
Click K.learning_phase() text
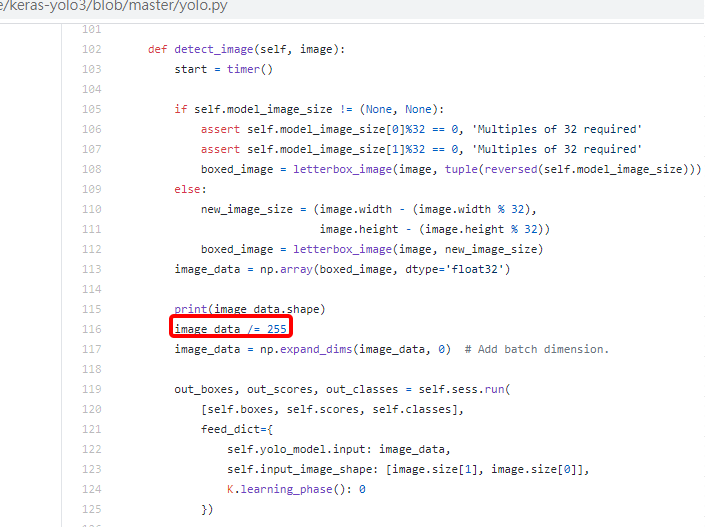(x=286, y=489)
